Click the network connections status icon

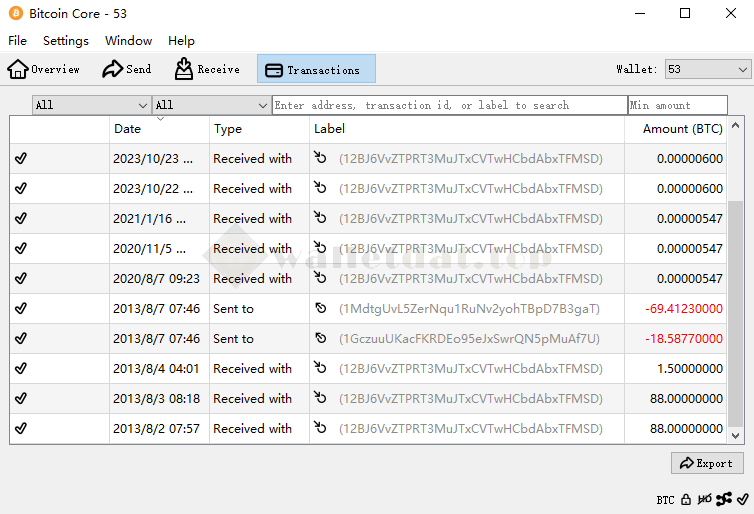tap(723, 499)
